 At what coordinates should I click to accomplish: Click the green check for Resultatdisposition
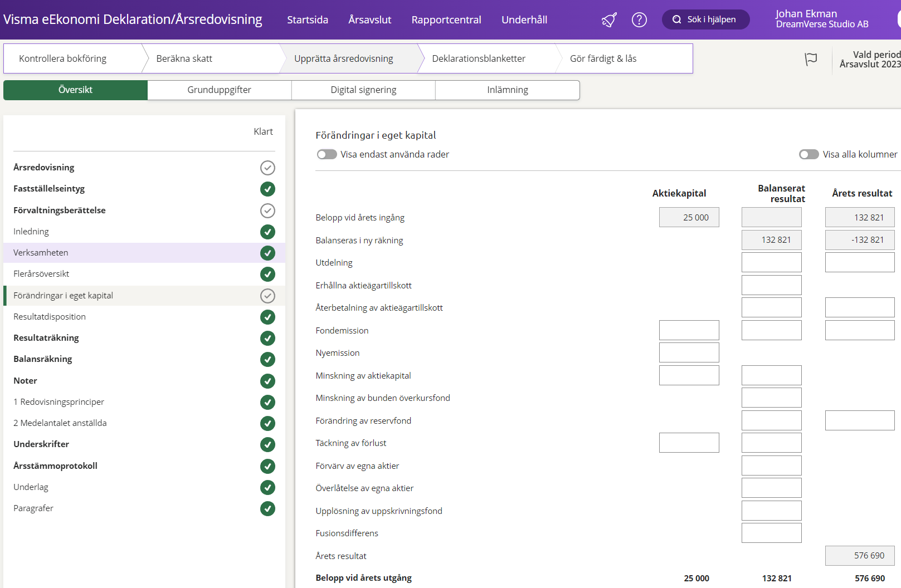[267, 317]
